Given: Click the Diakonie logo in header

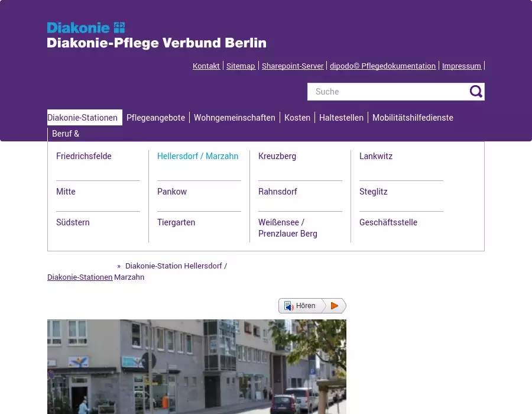Looking at the screenshot, I should [156, 35].
